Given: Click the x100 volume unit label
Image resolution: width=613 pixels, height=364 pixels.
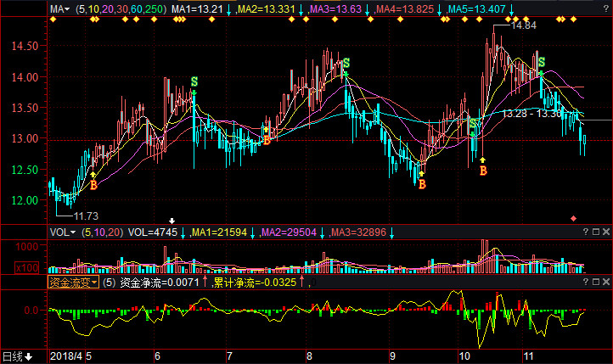Looking at the screenshot, I should point(27,267).
